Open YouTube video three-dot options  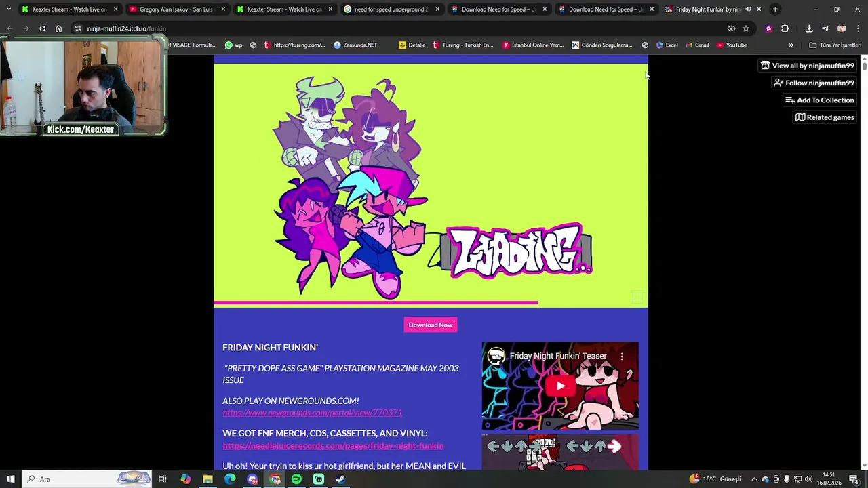pyautogui.click(x=622, y=356)
